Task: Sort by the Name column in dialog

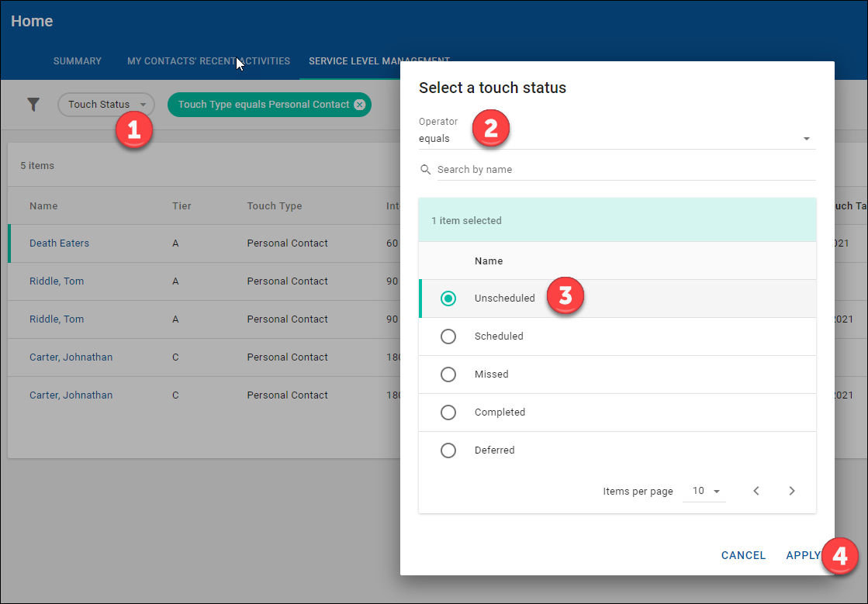Action: pyautogui.click(x=488, y=261)
